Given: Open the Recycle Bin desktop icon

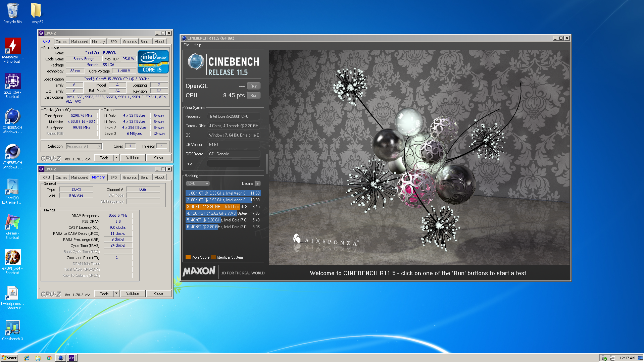Looking at the screenshot, I should point(12,13).
